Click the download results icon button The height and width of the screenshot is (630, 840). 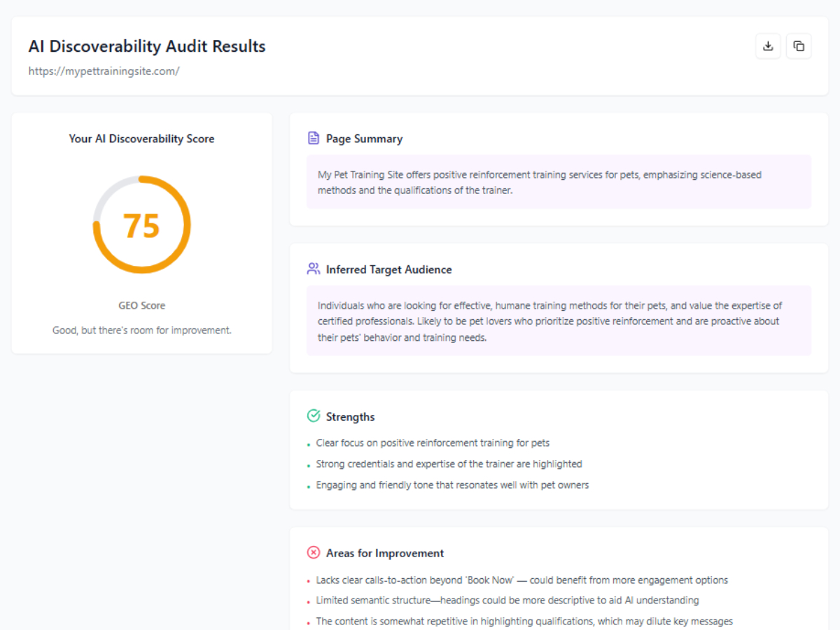click(768, 46)
